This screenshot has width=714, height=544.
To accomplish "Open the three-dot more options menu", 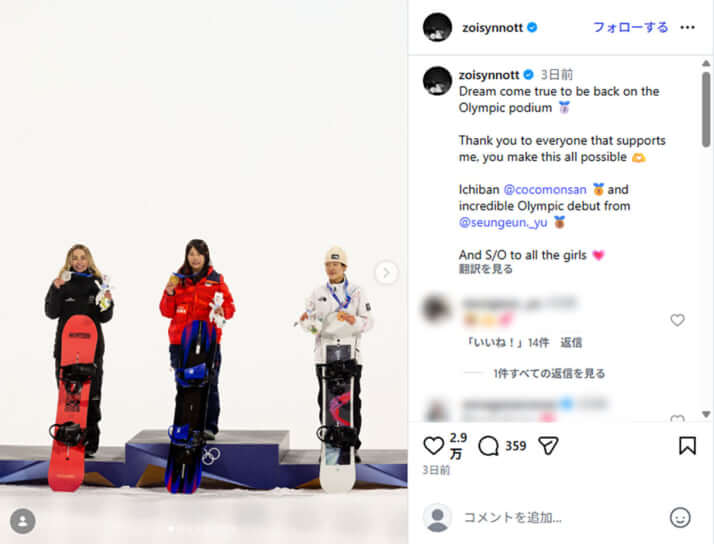I will pyautogui.click(x=687, y=27).
